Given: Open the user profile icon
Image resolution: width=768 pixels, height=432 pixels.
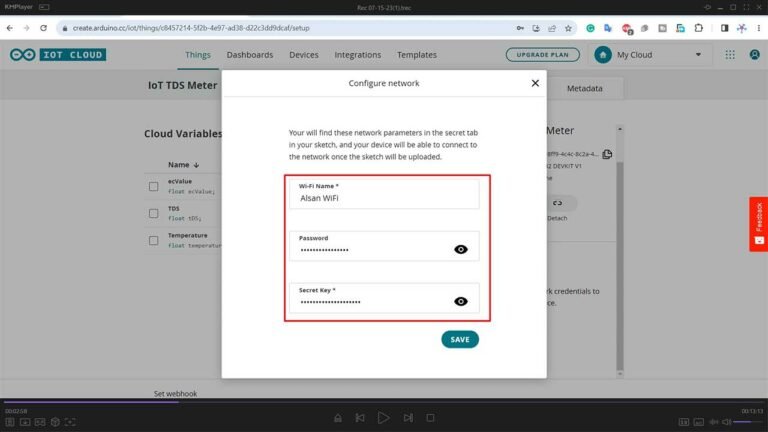Looking at the screenshot, I should [x=754, y=55].
